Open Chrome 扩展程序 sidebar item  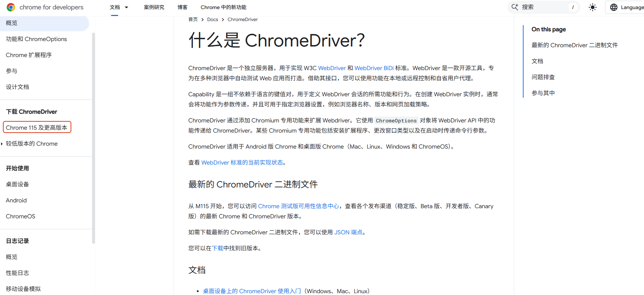29,55
